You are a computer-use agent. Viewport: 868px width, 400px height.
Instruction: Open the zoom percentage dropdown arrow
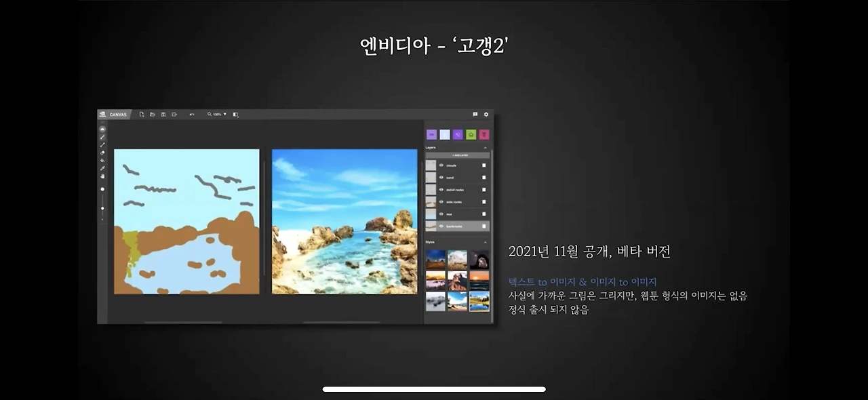pos(225,114)
